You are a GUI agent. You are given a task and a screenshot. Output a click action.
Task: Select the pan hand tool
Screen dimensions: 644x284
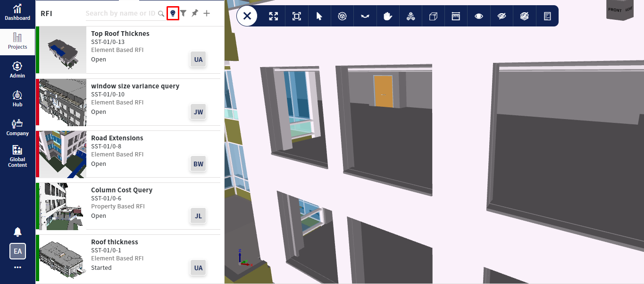point(388,16)
